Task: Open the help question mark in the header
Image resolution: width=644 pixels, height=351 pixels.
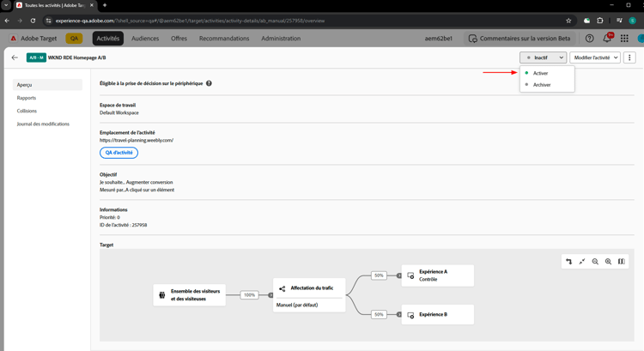Action: coord(589,38)
